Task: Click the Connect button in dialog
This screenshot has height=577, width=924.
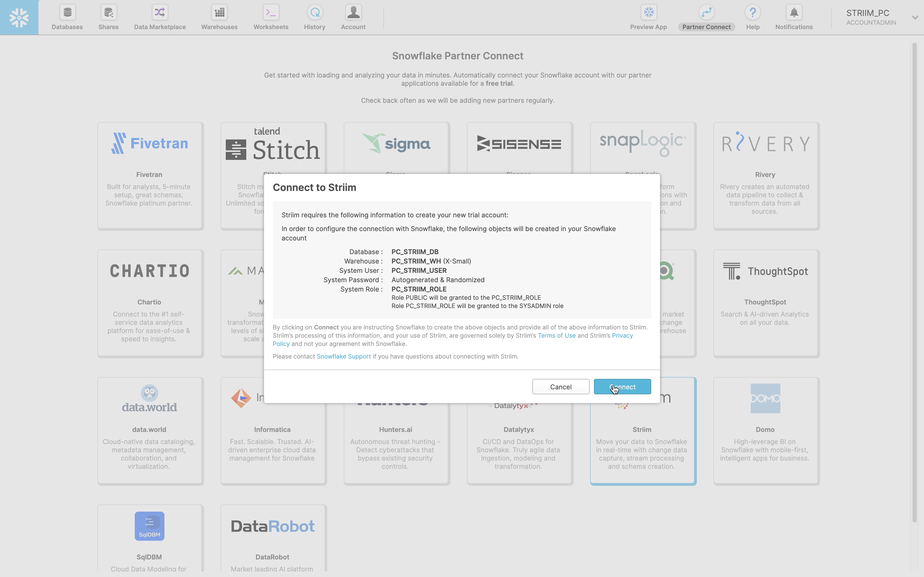Action: tap(622, 387)
